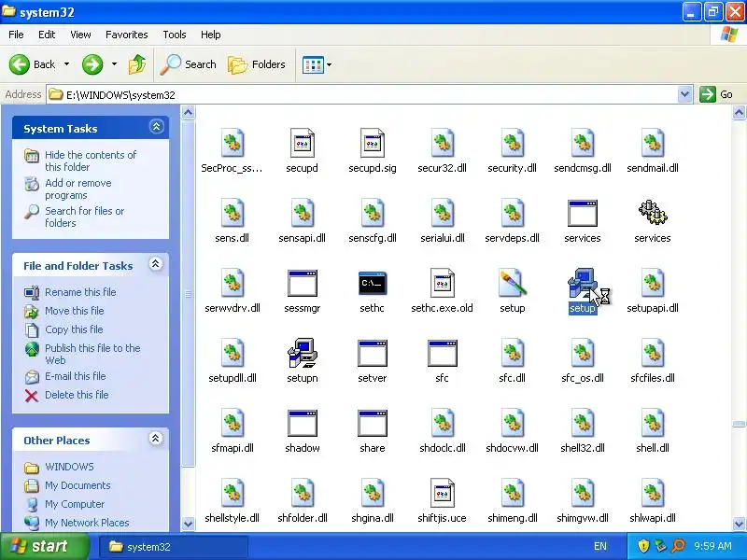Toggle the Folders pane button
Image resolution: width=747 pixels, height=560 pixels.
pyautogui.click(x=256, y=64)
